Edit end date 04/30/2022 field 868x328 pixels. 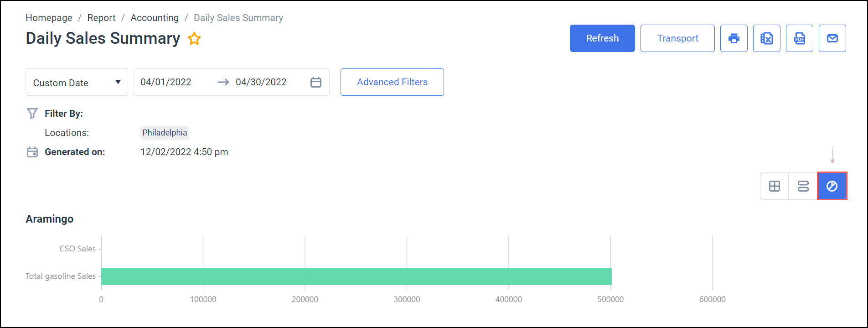(x=261, y=82)
